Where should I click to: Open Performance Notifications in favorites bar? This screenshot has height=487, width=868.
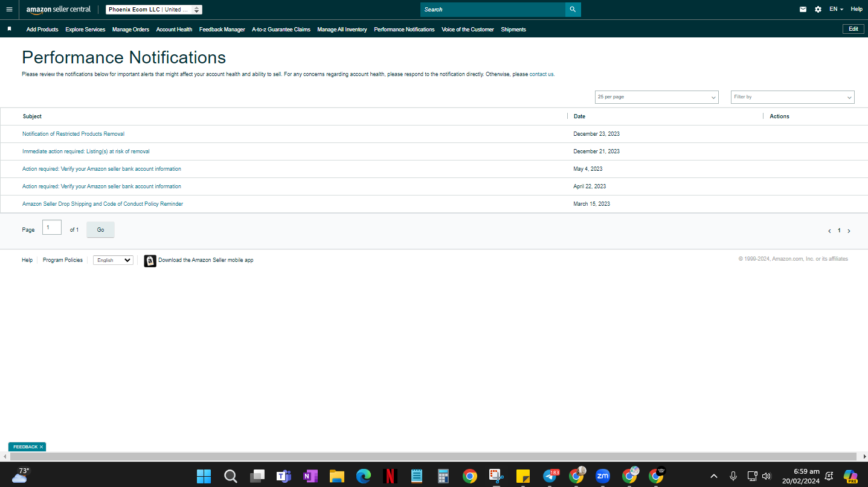coord(404,30)
